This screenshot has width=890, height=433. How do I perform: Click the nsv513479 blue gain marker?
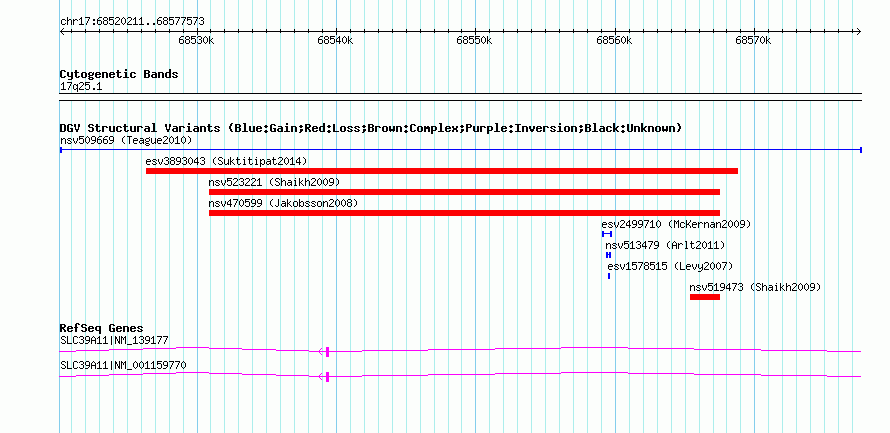(x=608, y=255)
